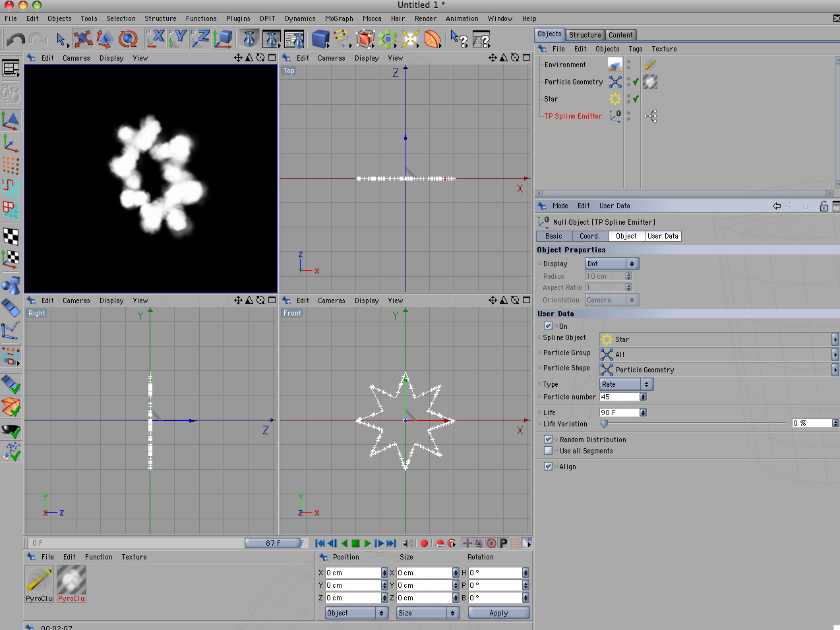Image resolution: width=840 pixels, height=630 pixels.
Task: Switch to the Structure tab
Action: [x=585, y=35]
